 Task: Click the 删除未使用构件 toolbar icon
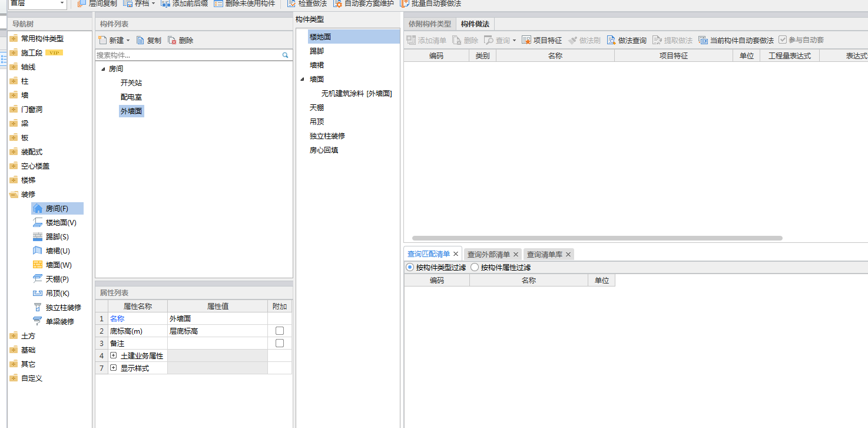click(x=218, y=4)
